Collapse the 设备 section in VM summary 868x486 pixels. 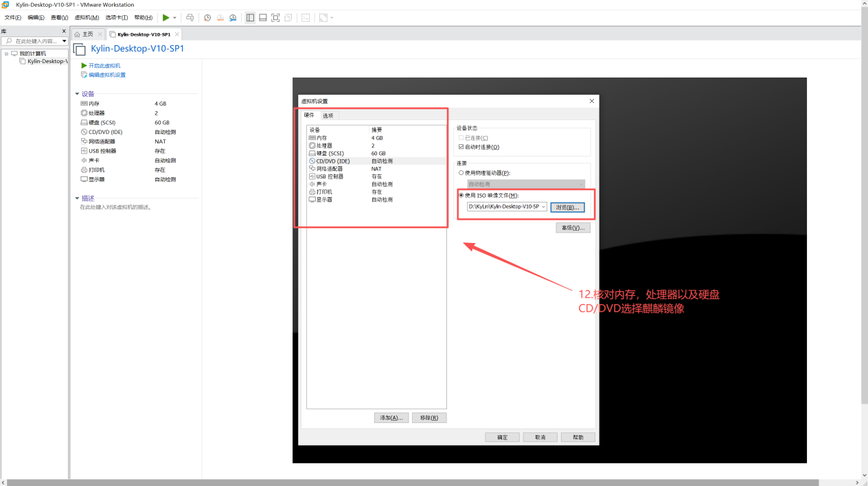coord(78,94)
